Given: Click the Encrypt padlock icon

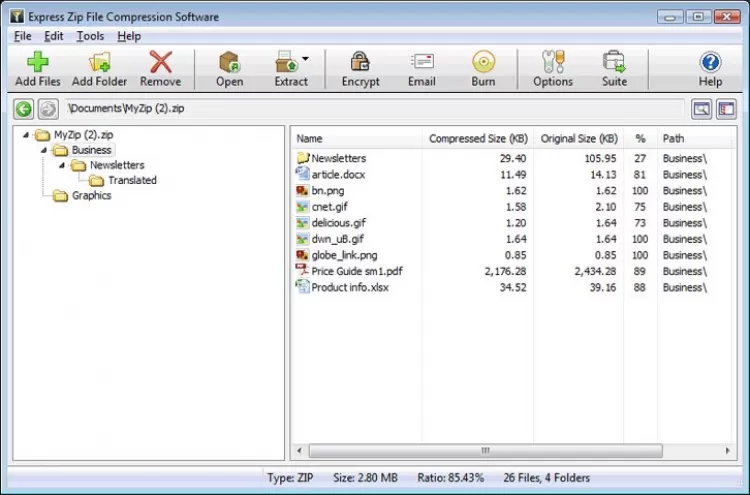Looking at the screenshot, I should point(360,62).
